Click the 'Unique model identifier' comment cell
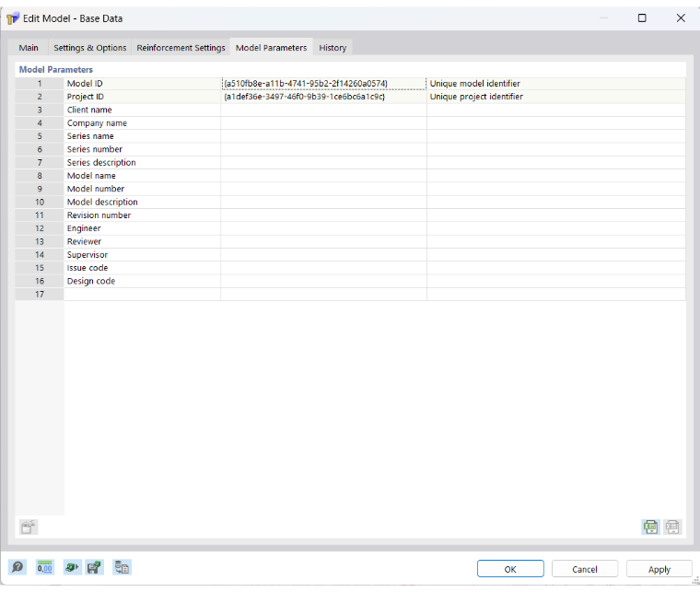Image resolution: width=700 pixels, height=592 pixels. point(556,84)
